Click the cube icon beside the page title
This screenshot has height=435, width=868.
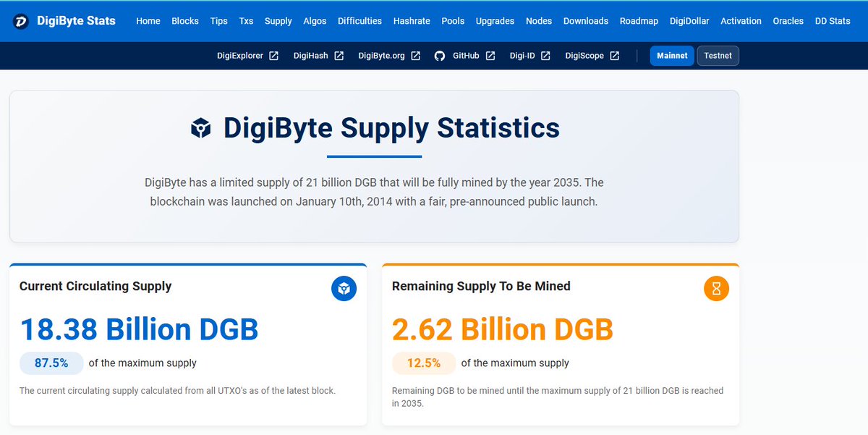click(x=200, y=128)
